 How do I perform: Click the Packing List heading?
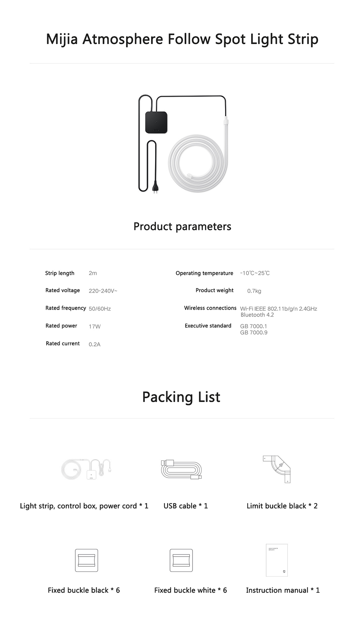[x=181, y=397]
